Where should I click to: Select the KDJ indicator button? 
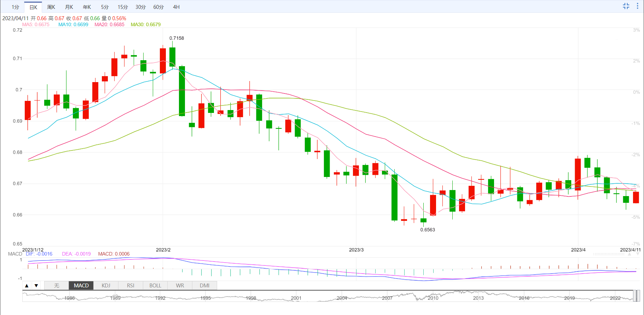pos(106,286)
